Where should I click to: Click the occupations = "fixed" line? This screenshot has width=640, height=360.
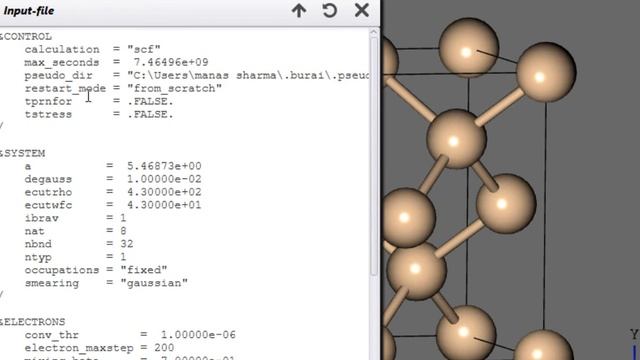pos(96,270)
